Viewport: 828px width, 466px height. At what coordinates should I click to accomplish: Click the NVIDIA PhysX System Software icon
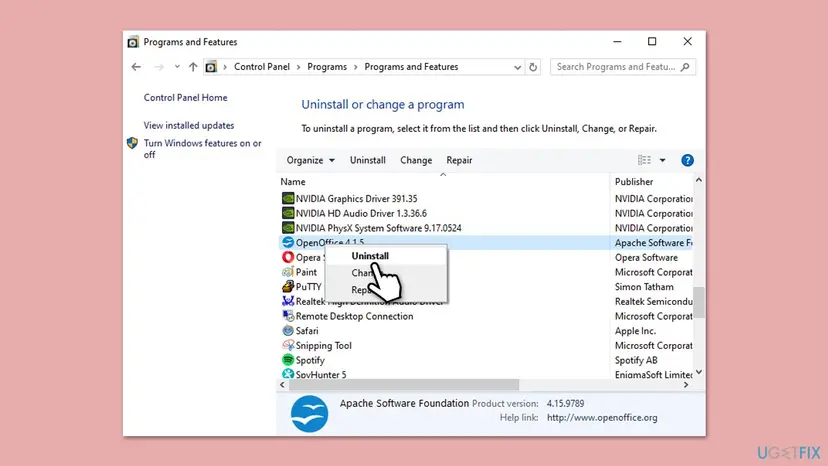pos(288,228)
